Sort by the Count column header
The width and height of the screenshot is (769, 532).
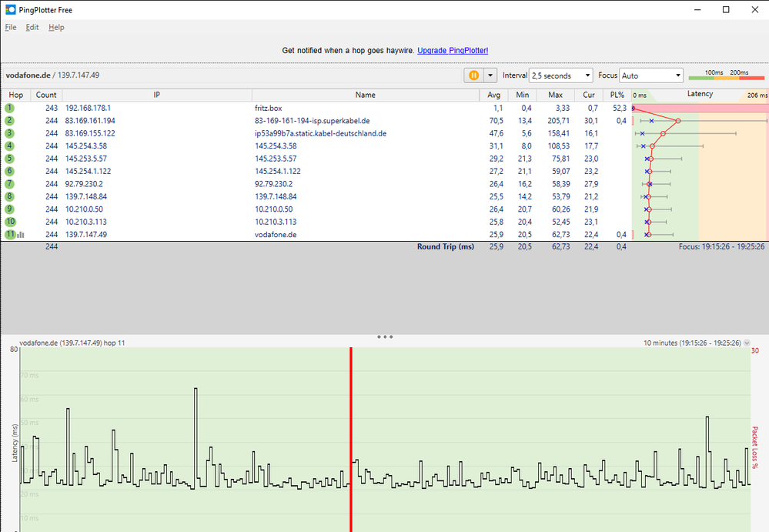[46, 95]
